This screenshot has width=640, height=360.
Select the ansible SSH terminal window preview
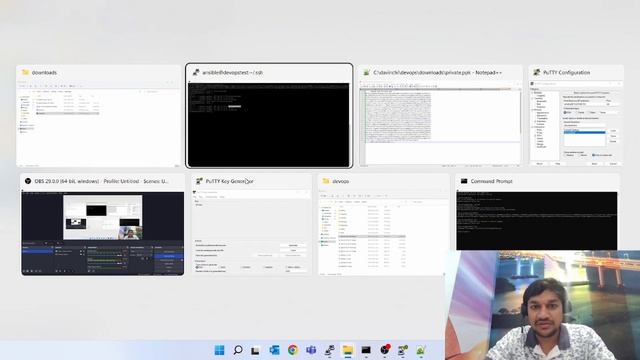(269, 116)
